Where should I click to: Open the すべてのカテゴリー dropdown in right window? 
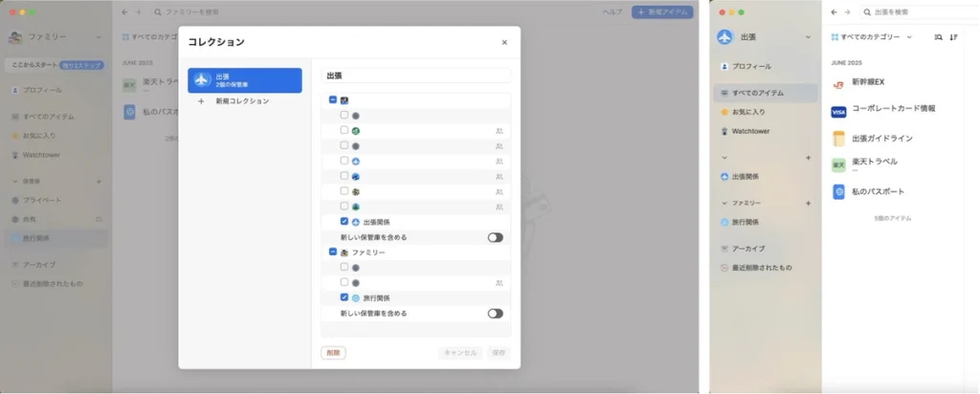(872, 37)
